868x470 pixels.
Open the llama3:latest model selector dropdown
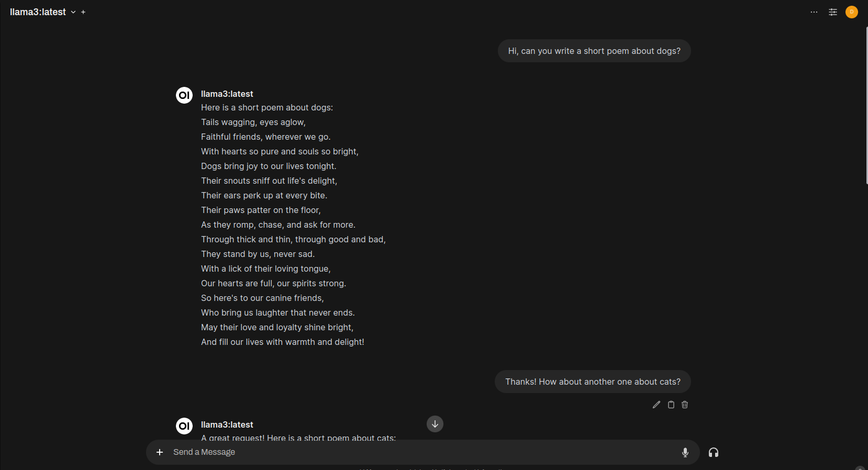[42, 12]
